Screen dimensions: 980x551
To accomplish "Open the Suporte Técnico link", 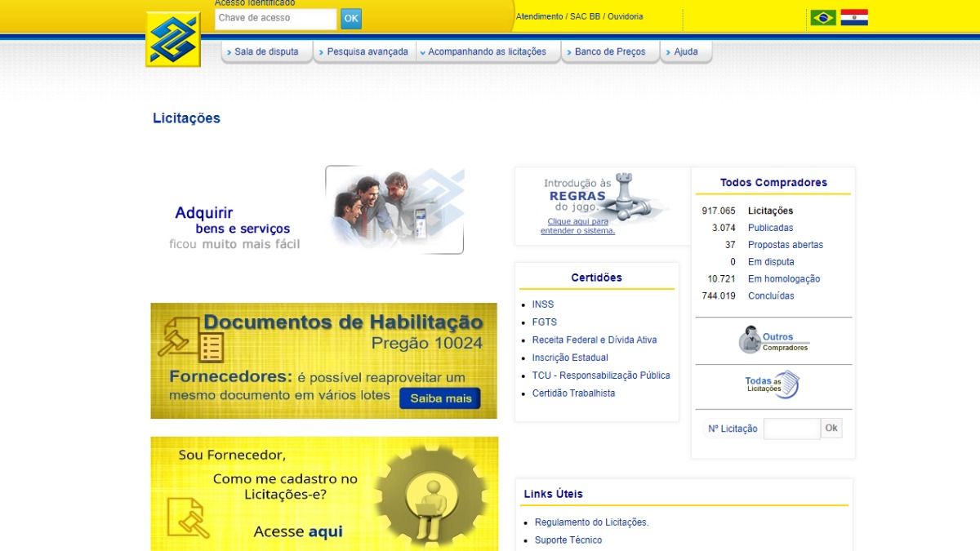I will click(568, 540).
